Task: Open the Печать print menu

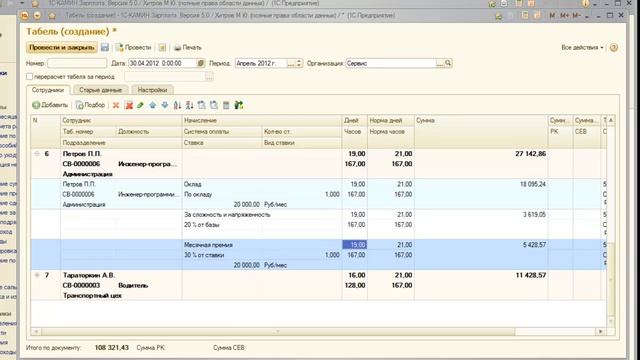Action: point(188,47)
